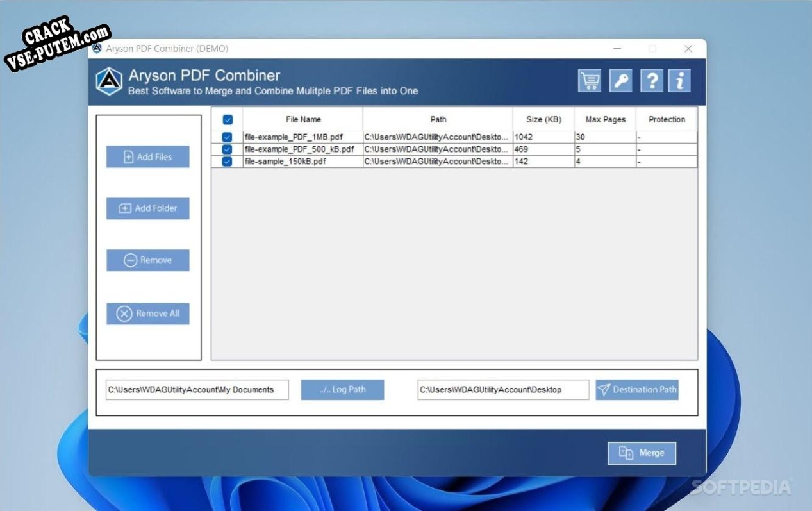Viewport: 812px width, 511px height.
Task: Click the size value 469
Action: pos(521,149)
